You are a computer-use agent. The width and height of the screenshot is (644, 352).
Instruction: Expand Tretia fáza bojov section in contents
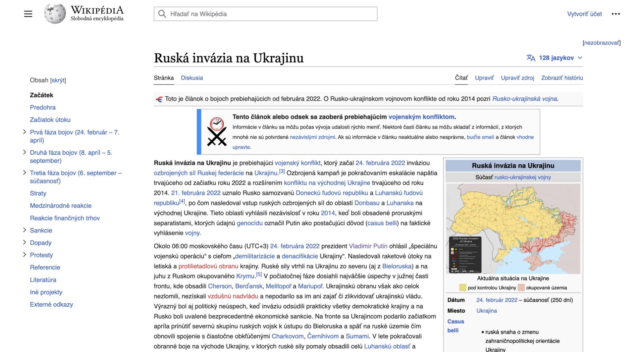[x=24, y=172]
